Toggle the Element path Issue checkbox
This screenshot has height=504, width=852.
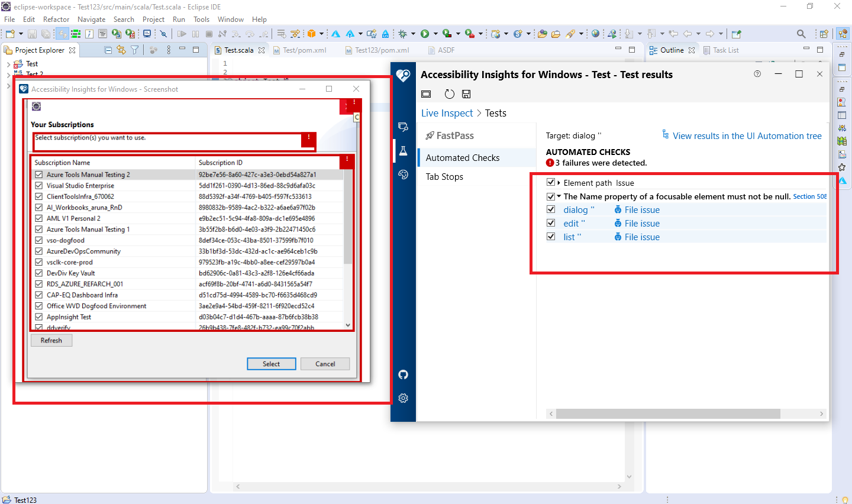(x=551, y=182)
